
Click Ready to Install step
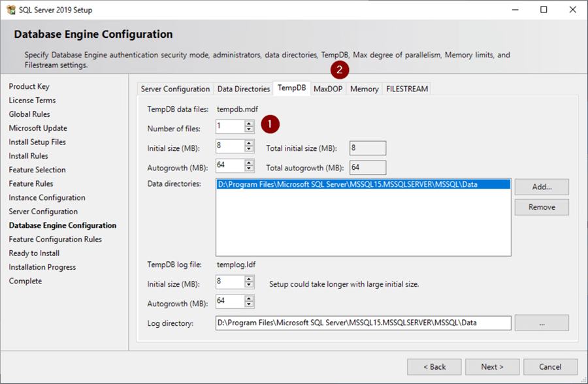[x=34, y=253]
